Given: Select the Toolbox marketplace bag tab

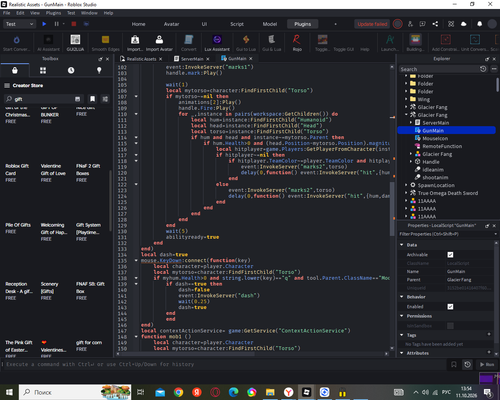Looking at the screenshot, I should pyautogui.click(x=15, y=70).
